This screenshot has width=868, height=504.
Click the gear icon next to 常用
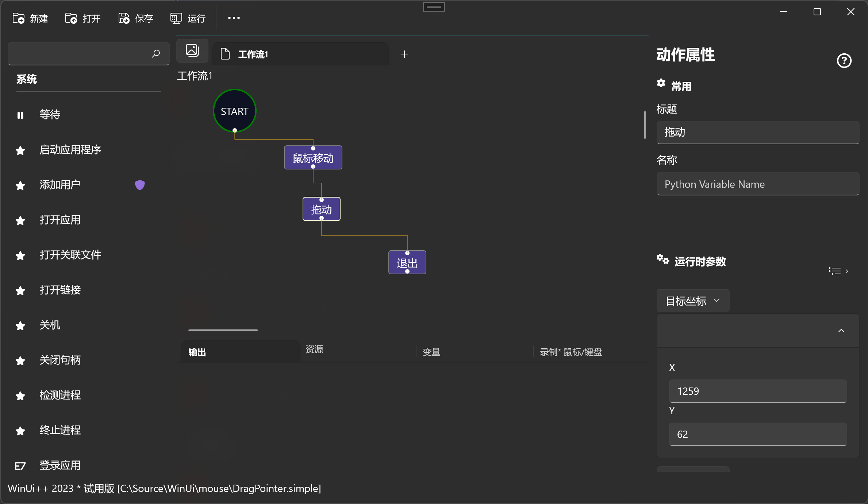pyautogui.click(x=661, y=84)
